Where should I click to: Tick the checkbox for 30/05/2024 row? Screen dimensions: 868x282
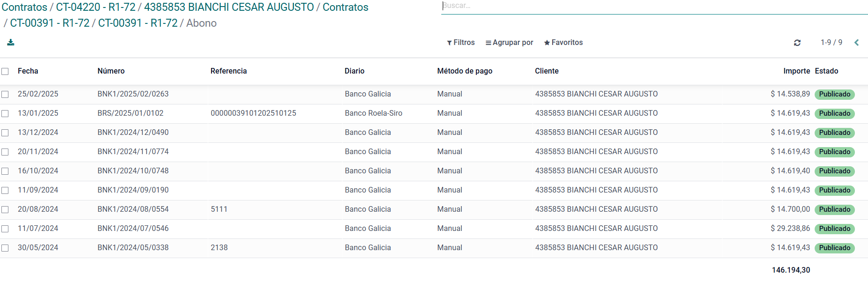pos(5,248)
